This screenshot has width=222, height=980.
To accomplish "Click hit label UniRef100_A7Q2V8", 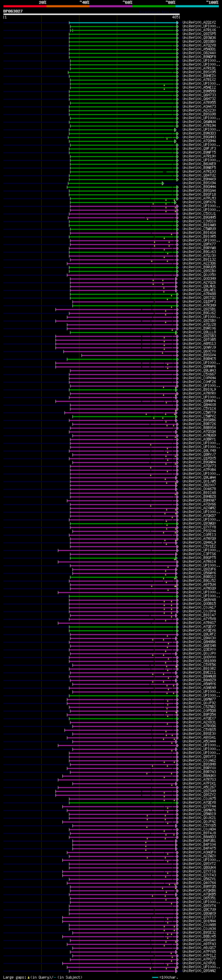I will pos(199,45).
